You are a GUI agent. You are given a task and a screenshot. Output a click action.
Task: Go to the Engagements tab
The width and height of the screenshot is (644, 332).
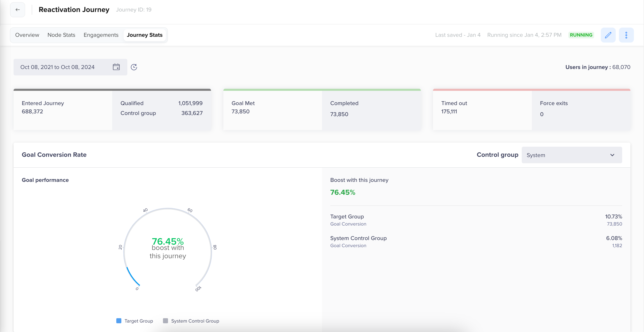point(101,35)
